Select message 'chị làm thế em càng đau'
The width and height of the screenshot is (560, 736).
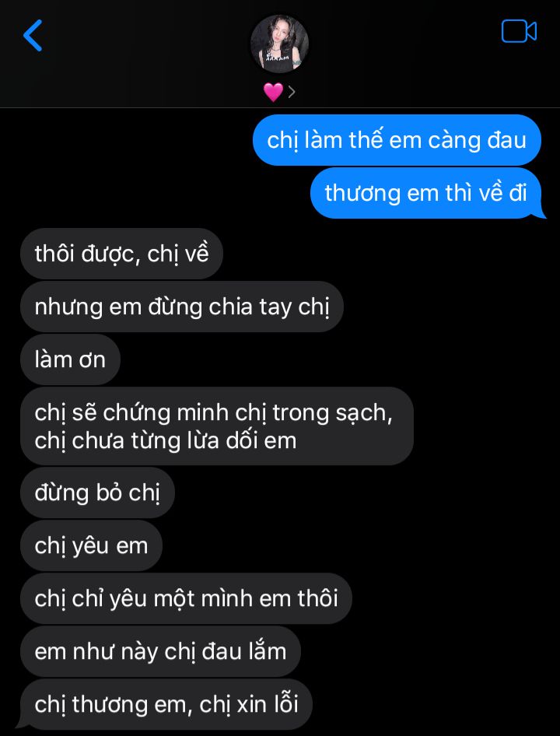[x=397, y=140]
